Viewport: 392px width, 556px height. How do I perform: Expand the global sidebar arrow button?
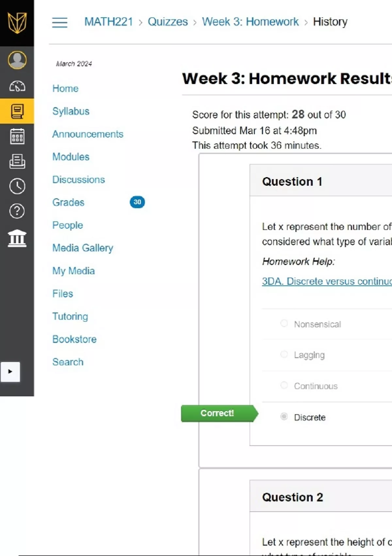tap(10, 372)
